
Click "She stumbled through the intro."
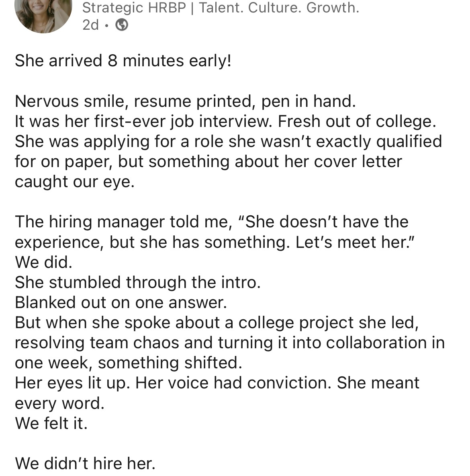point(138,282)
